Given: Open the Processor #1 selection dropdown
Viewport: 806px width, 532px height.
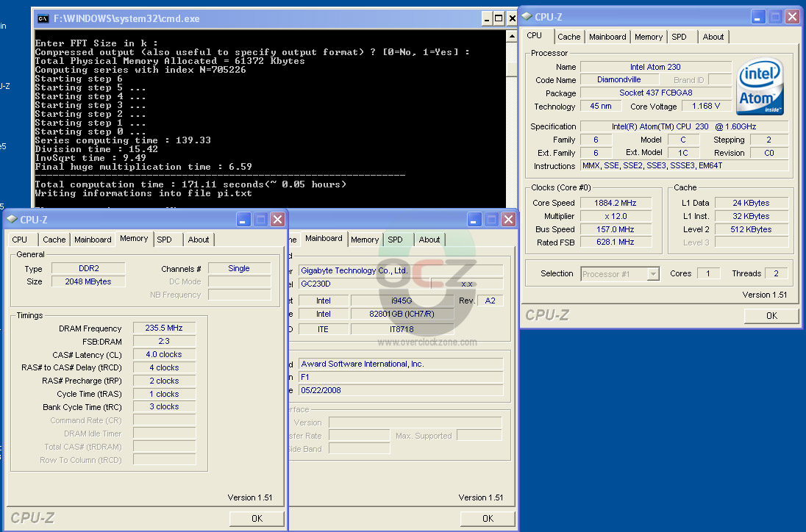Looking at the screenshot, I should [x=653, y=273].
